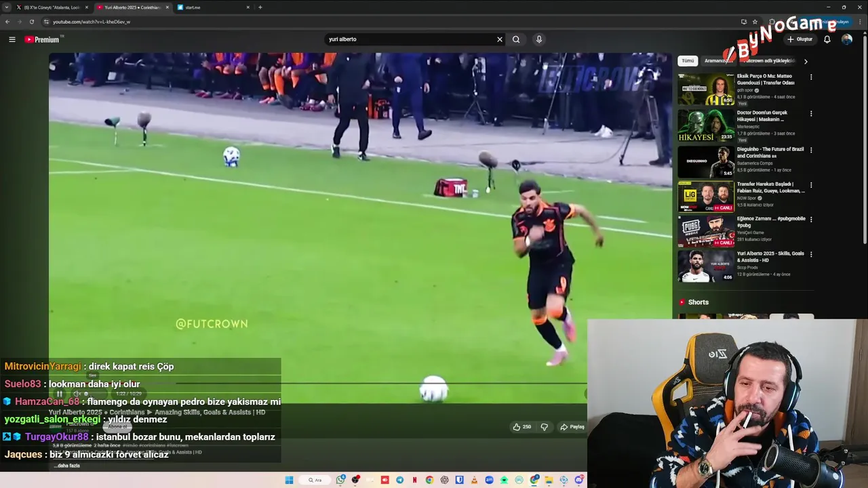
Task: Open a new browser tab
Action: pyautogui.click(x=260, y=7)
